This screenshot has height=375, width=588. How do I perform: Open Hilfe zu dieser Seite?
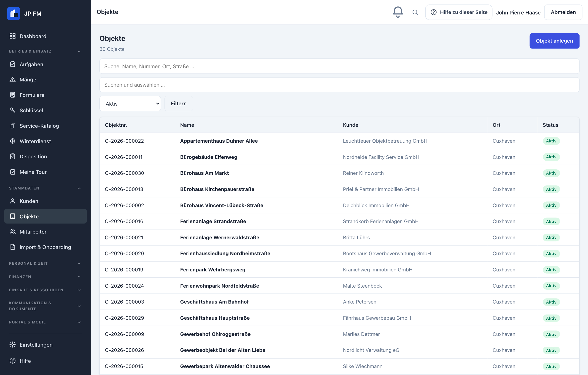coord(459,12)
